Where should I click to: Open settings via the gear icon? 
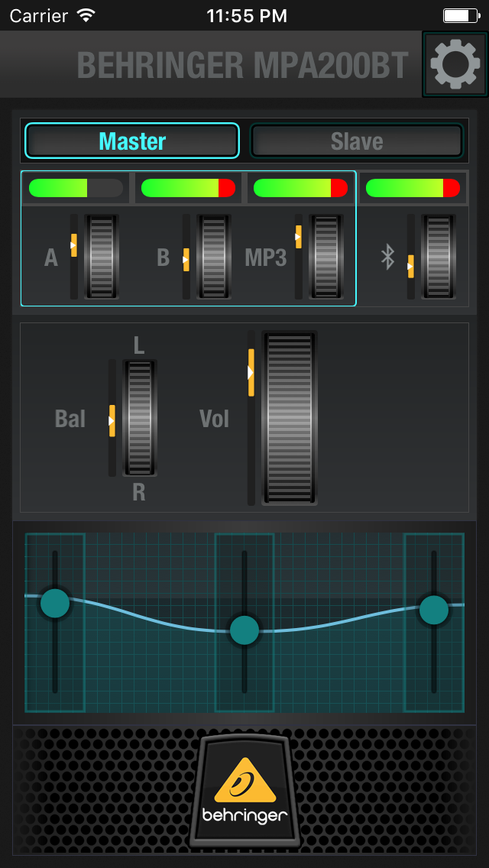coord(455,64)
